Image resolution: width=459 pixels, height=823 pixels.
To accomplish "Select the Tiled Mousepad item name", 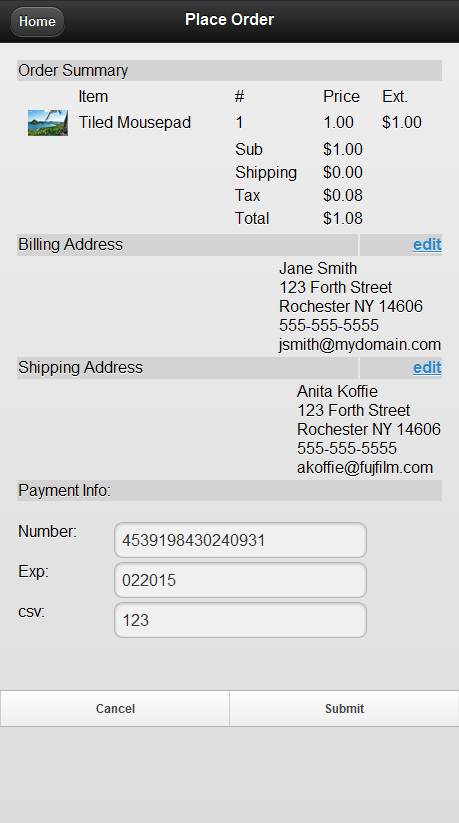I will tap(135, 122).
